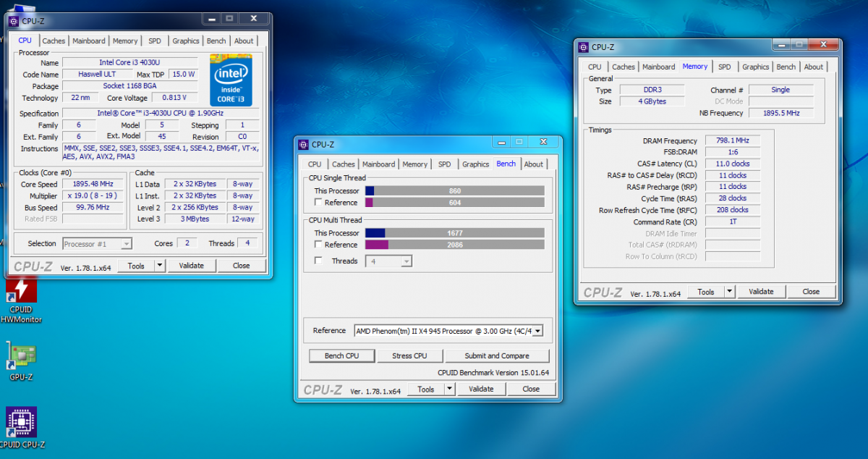Click Close button in the Memory window
This screenshot has width=868, height=459.
point(811,292)
